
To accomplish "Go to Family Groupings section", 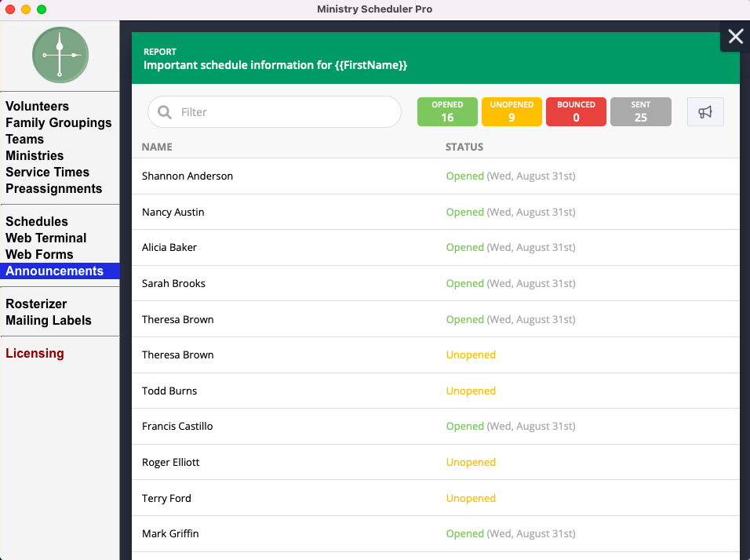I will (x=59, y=122).
